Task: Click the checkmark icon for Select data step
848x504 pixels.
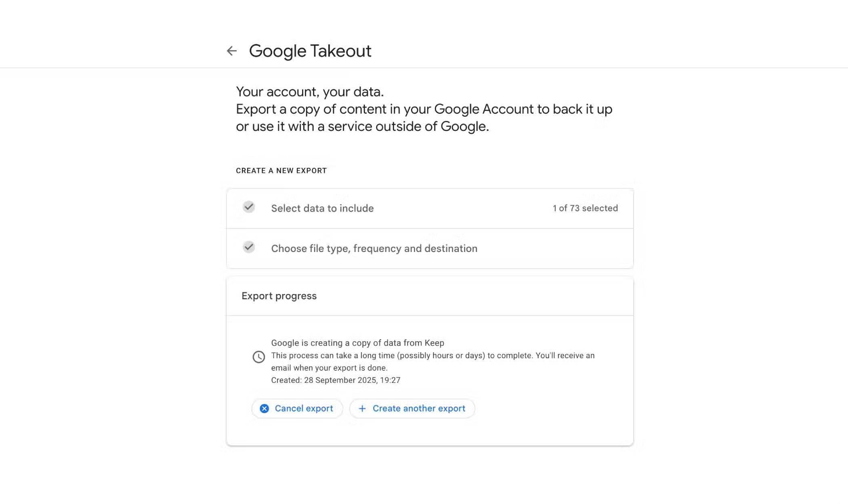Action: click(x=249, y=207)
